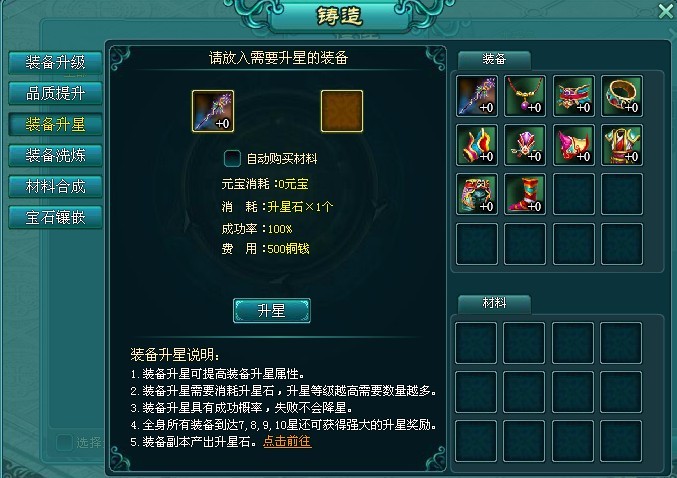Open 材料合成 section

55,187
